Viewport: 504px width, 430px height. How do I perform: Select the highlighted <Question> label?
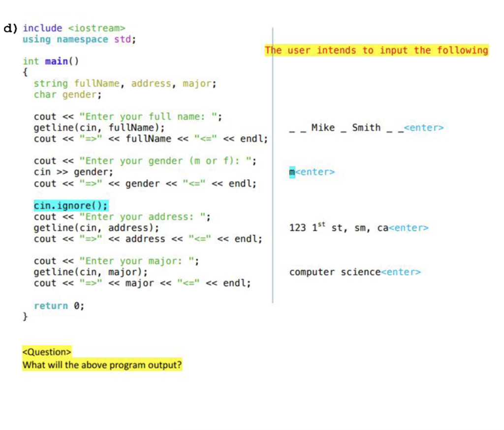[46, 352]
